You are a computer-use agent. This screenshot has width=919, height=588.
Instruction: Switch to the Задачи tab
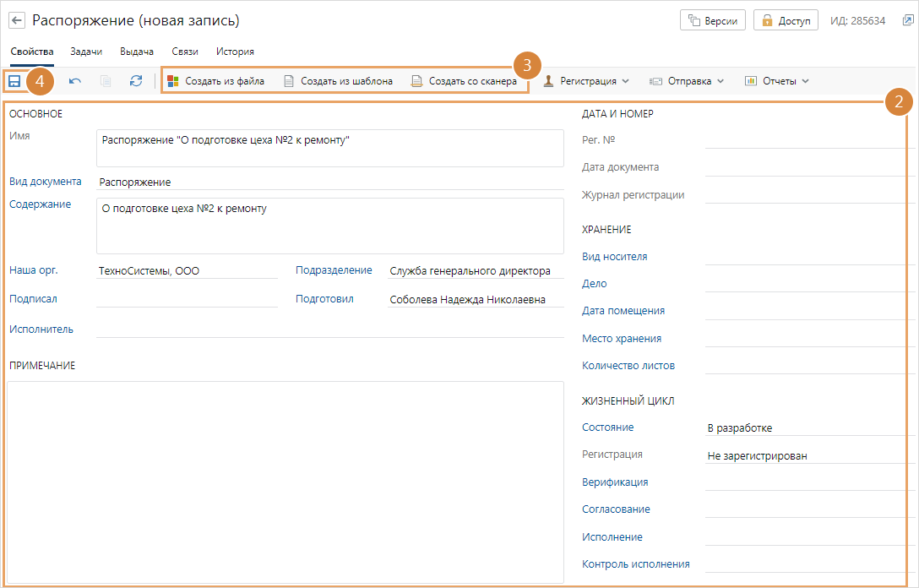coord(86,52)
